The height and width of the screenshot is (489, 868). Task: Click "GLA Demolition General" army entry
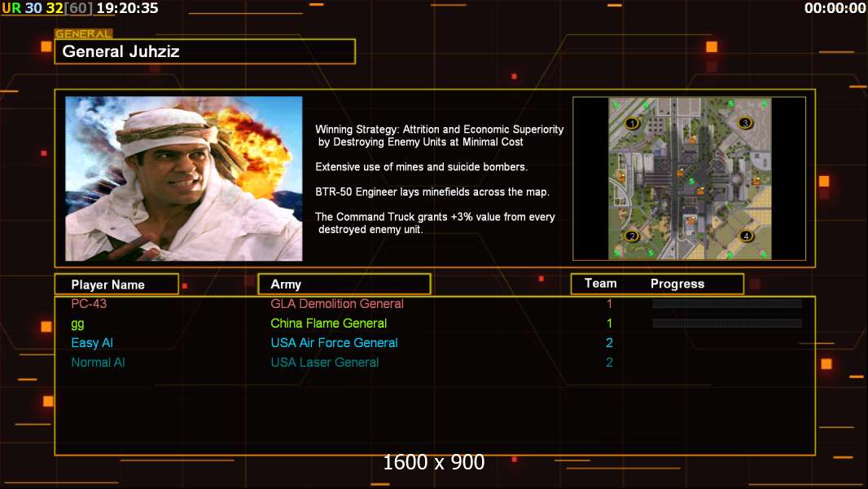pyautogui.click(x=337, y=303)
